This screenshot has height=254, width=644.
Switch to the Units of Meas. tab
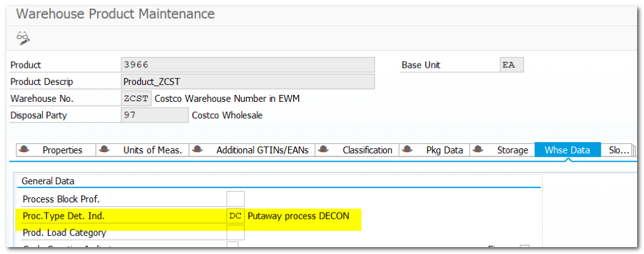[x=152, y=150]
